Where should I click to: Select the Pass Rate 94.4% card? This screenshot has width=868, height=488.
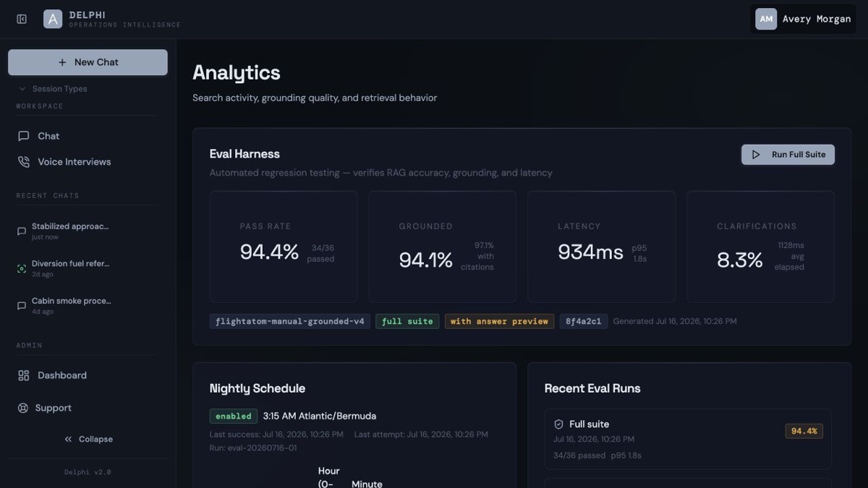[284, 247]
